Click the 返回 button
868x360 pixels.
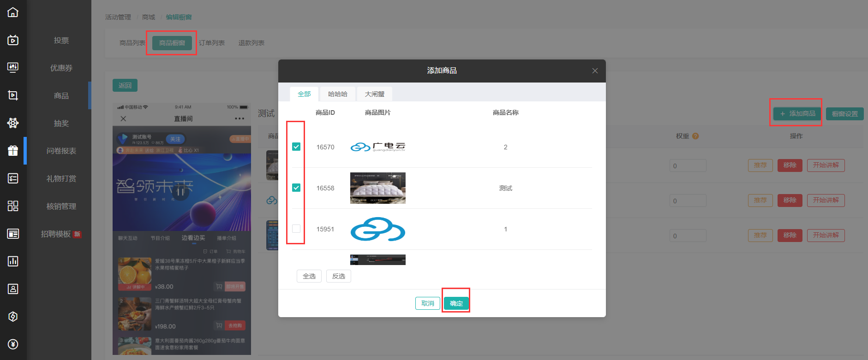pos(125,85)
